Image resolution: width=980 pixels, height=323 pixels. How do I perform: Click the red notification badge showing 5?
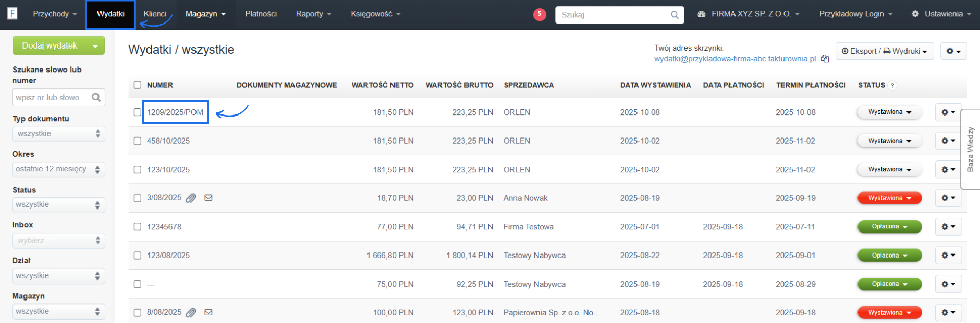pyautogui.click(x=540, y=14)
